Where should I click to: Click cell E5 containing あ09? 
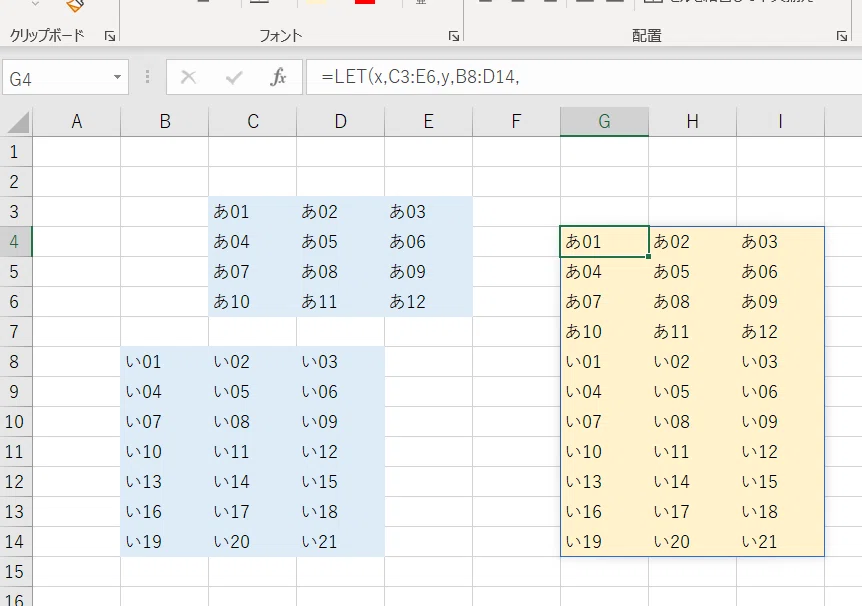[429, 272]
